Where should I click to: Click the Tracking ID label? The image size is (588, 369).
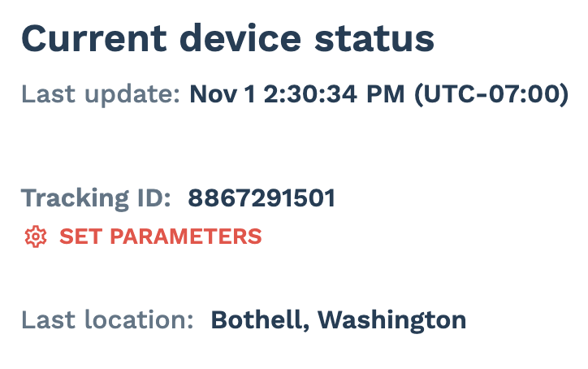(x=96, y=199)
